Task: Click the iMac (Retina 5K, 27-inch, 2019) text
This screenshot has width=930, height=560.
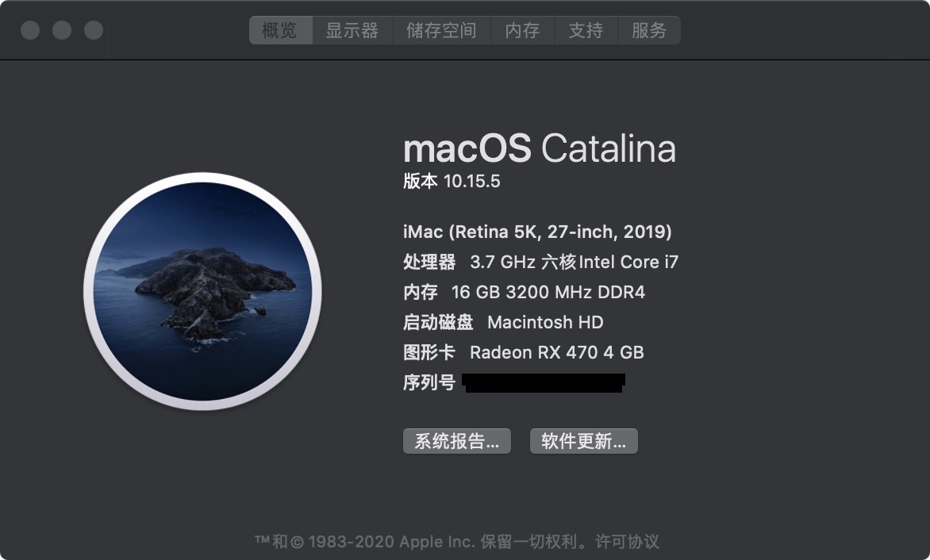Action: (x=537, y=232)
